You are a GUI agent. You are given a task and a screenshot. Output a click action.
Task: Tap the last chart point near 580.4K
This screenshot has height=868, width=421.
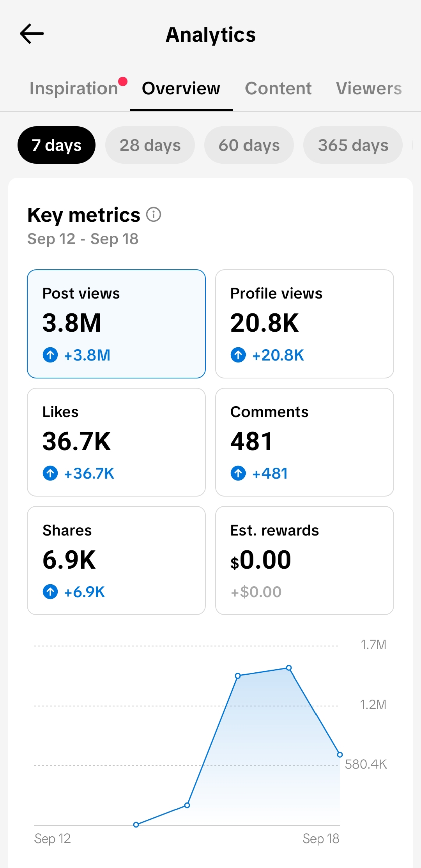(x=340, y=755)
